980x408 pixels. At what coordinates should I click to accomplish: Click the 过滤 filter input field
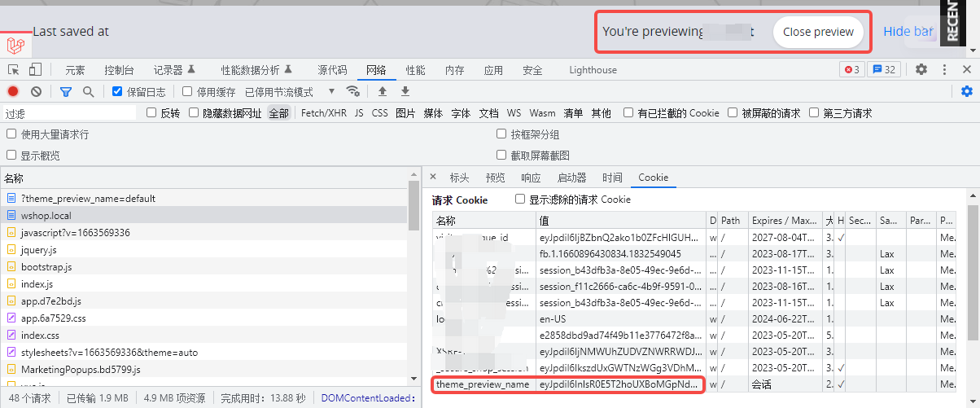point(69,113)
